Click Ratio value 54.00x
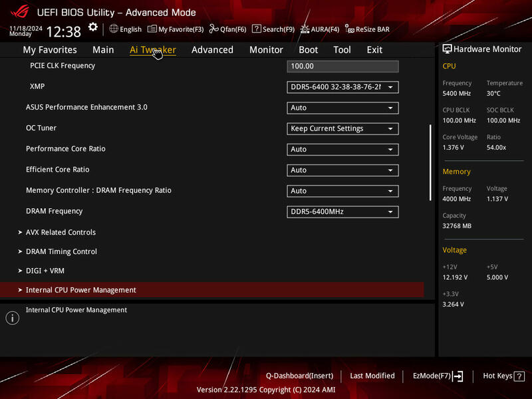 tap(496, 148)
